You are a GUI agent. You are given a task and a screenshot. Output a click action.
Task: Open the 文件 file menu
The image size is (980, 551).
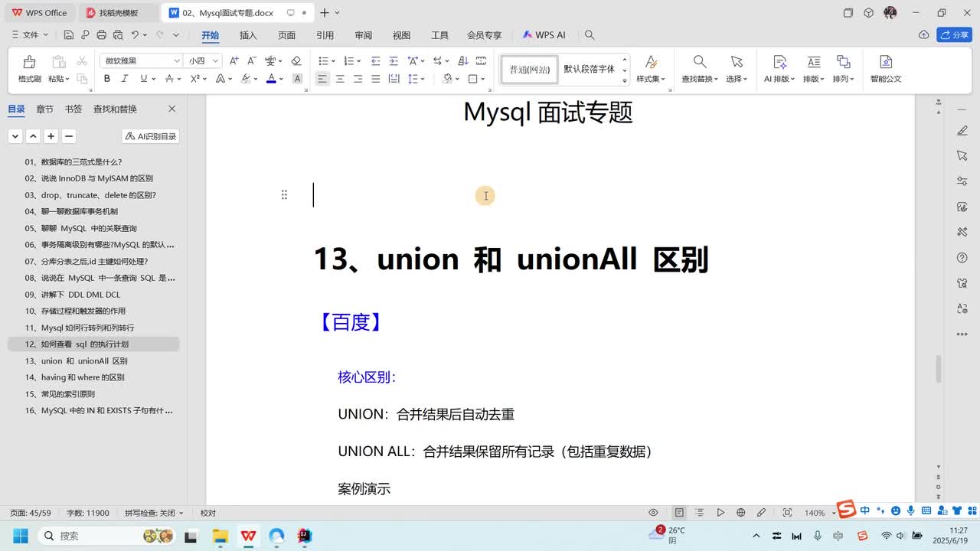point(31,35)
